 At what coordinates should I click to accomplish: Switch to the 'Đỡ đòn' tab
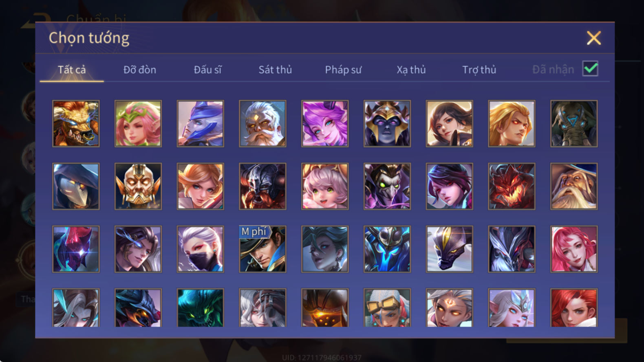pyautogui.click(x=140, y=70)
